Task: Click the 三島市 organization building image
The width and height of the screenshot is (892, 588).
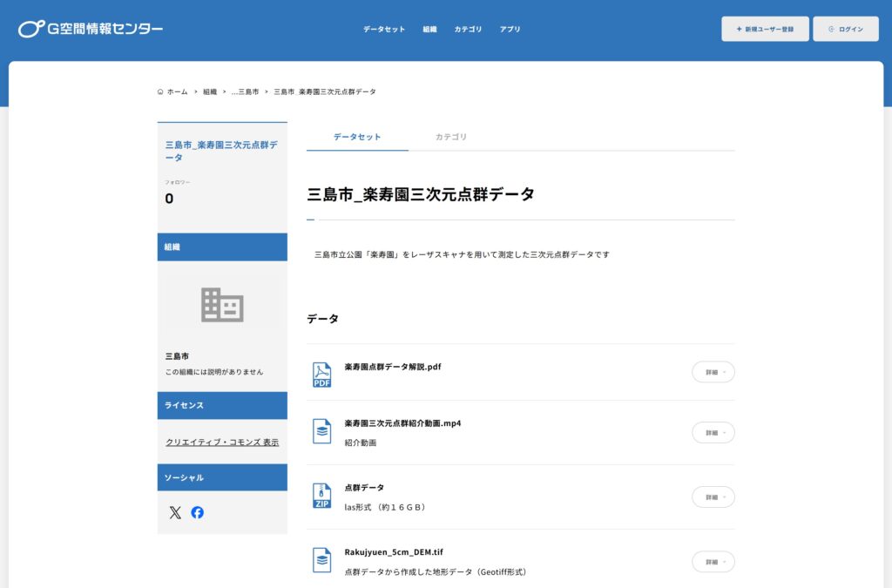Action: 222,305
